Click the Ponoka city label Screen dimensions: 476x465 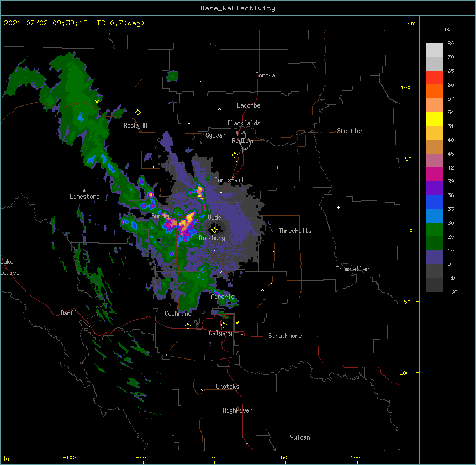point(265,75)
